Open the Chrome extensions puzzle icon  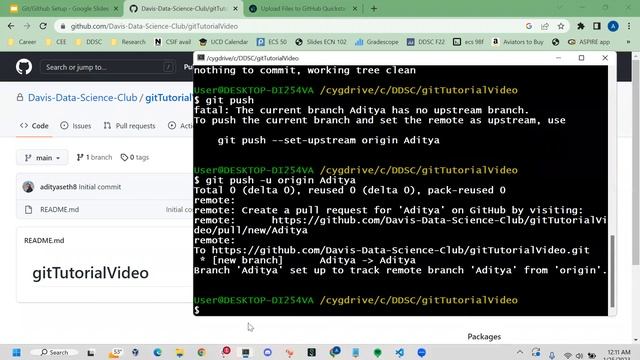(580, 26)
